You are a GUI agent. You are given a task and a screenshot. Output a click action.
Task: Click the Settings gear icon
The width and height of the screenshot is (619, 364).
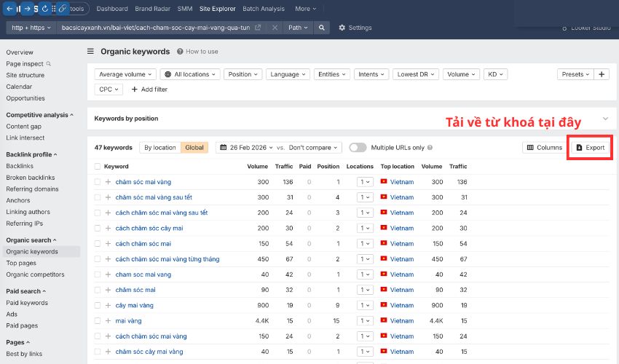pyautogui.click(x=342, y=28)
